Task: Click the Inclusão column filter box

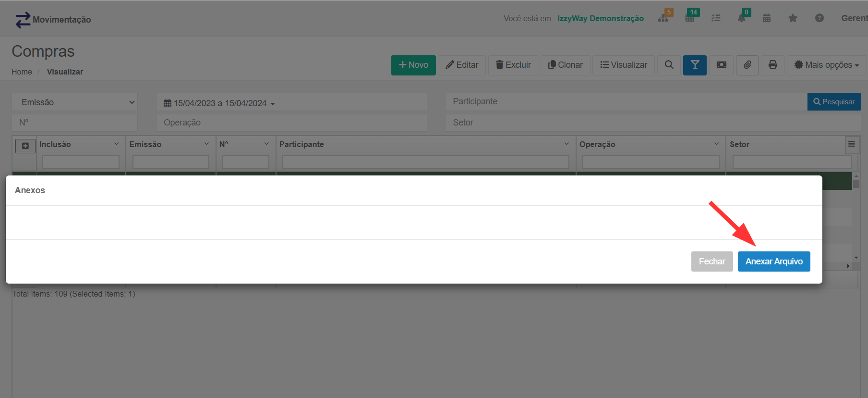Action: (81, 162)
